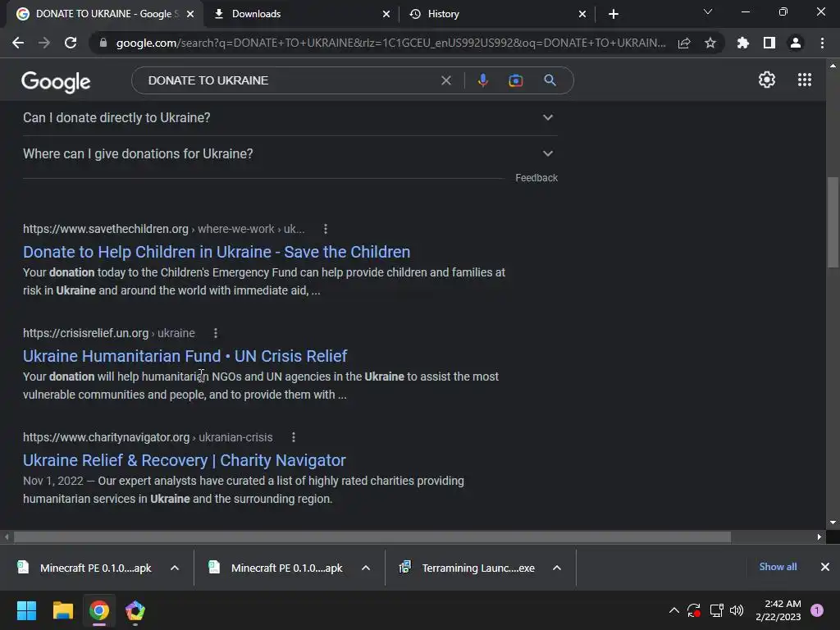Click the site lock icon in address bar
Viewport: 840px width, 630px height.
(103, 43)
